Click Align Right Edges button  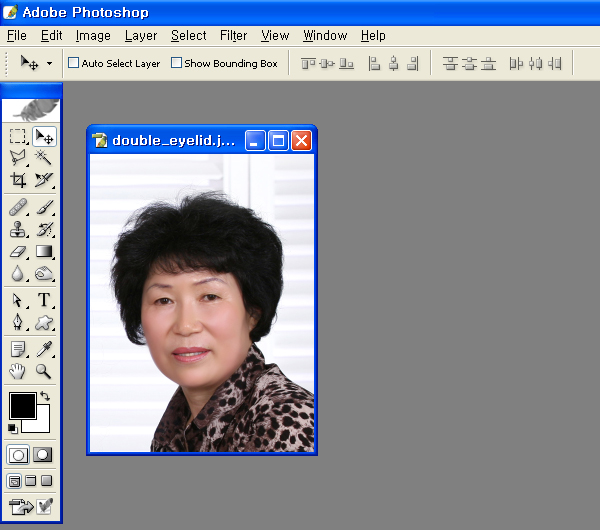(412, 64)
